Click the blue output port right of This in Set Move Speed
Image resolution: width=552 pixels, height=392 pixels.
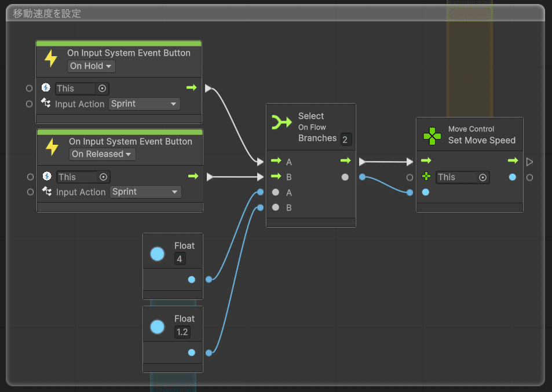[513, 177]
